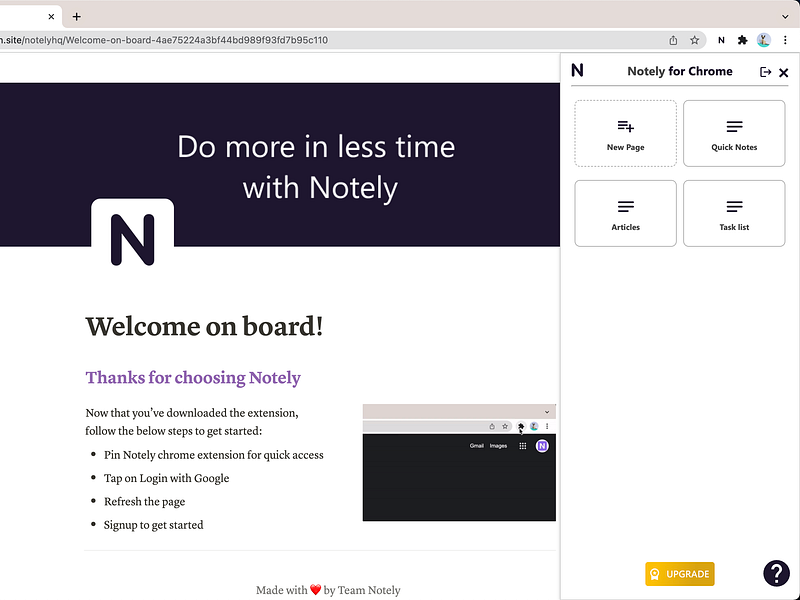Open the Task list in Notely
This screenshot has width=800, height=600.
coord(734,213)
